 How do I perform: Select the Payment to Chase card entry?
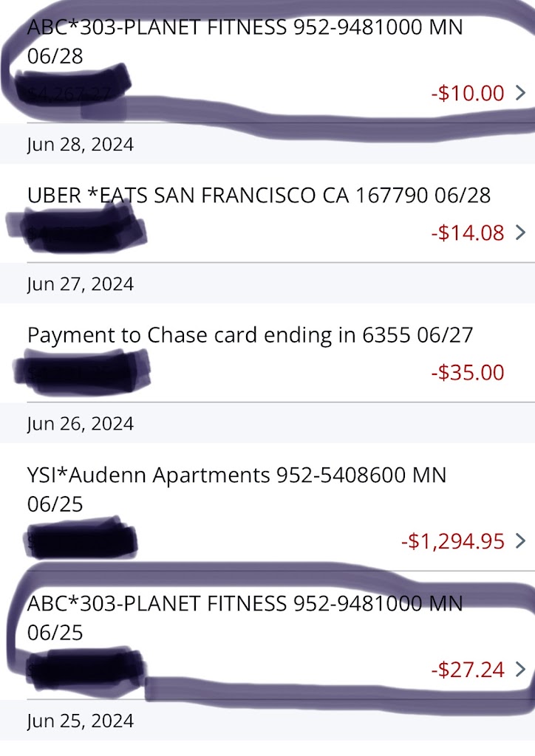(x=250, y=335)
